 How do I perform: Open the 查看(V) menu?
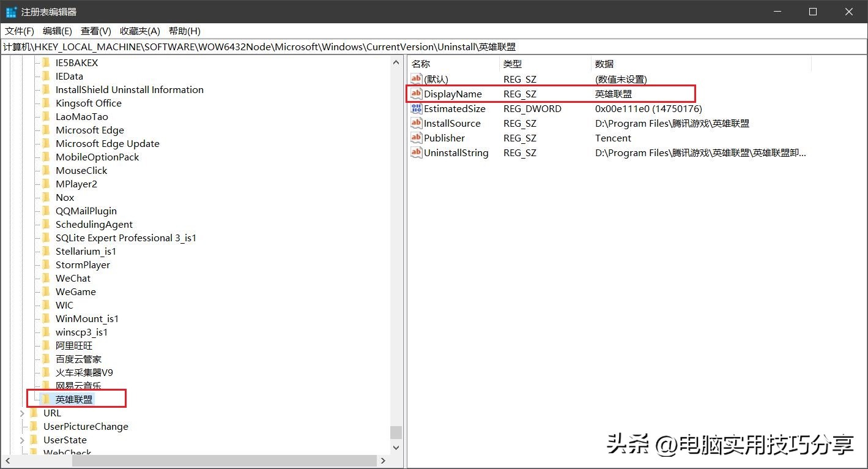tap(96, 31)
